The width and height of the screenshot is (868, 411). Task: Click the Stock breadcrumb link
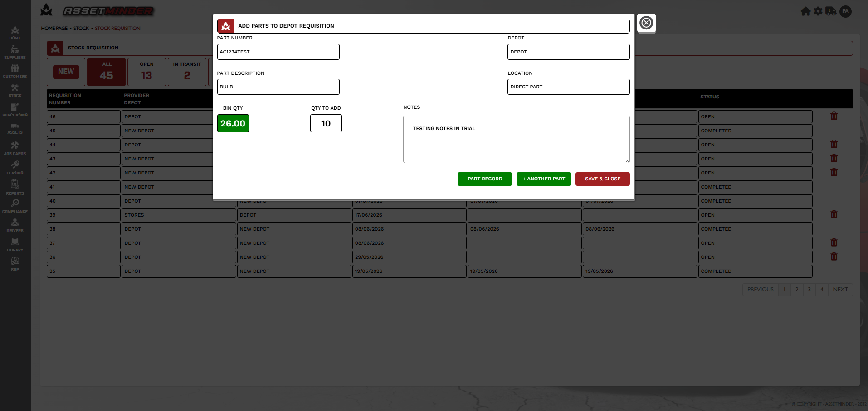(x=81, y=28)
